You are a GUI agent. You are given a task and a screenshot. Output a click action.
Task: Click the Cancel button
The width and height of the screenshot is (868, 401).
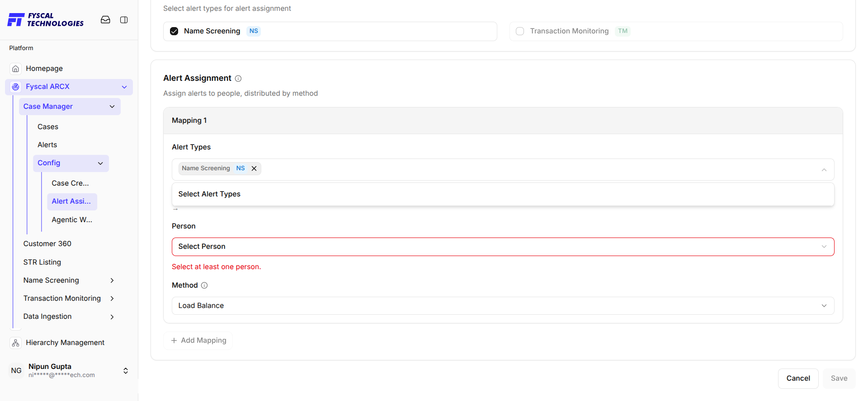[798, 378]
